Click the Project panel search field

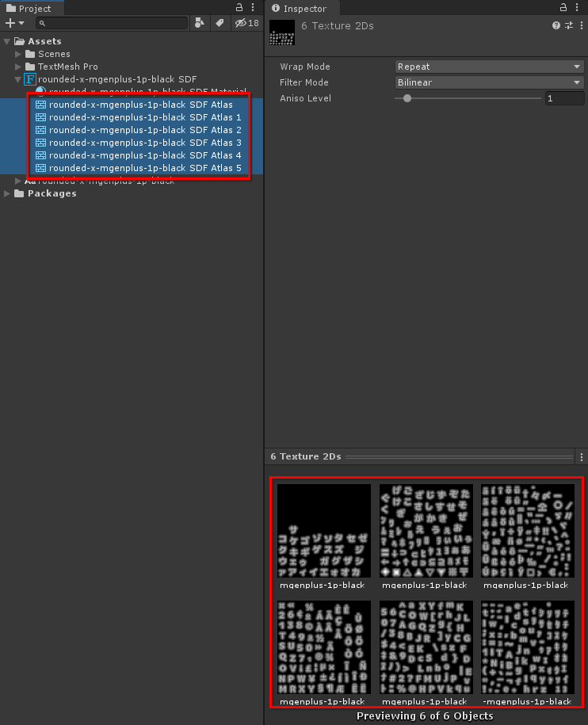[x=112, y=23]
